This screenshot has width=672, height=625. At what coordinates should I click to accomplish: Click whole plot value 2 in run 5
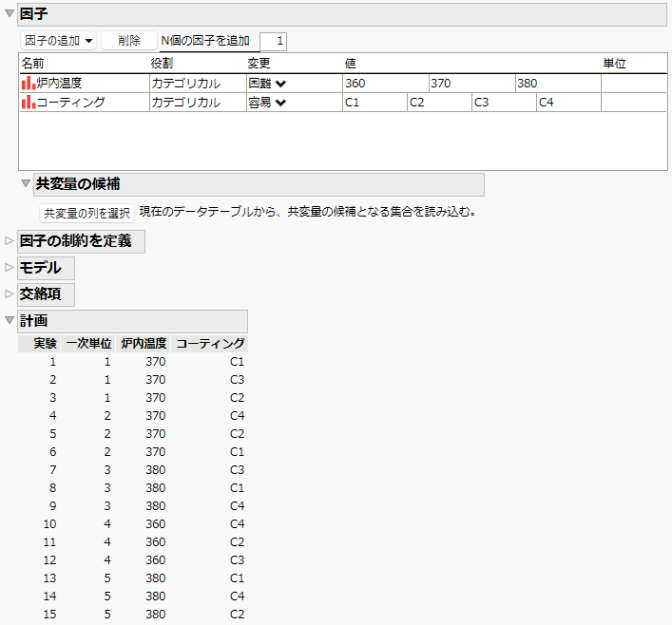pos(107,434)
